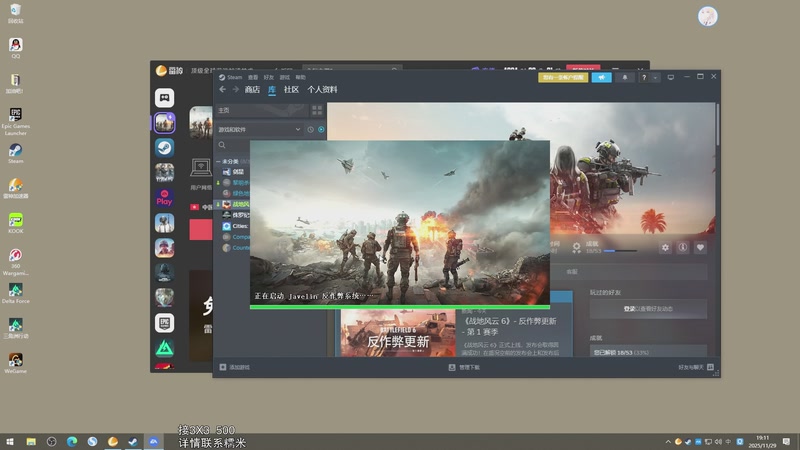
Task: Open the Friends menu in Steam
Action: point(269,78)
